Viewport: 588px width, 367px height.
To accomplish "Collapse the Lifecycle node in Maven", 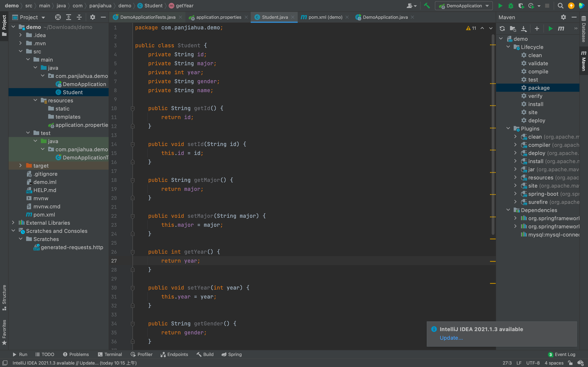I will pos(508,47).
